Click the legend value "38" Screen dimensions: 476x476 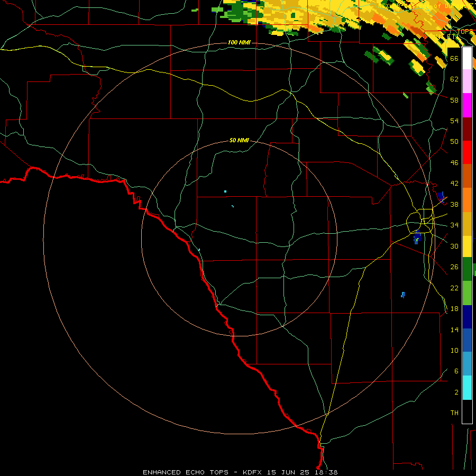454,204
